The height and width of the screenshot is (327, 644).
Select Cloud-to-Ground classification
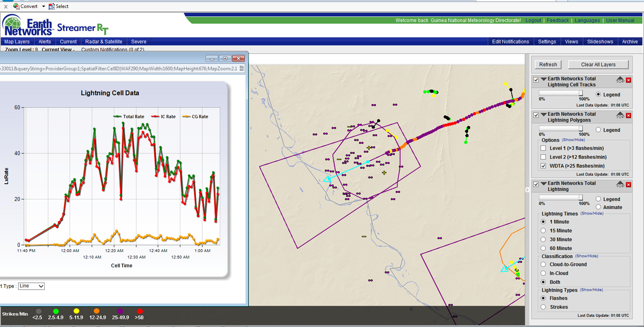pyautogui.click(x=544, y=264)
